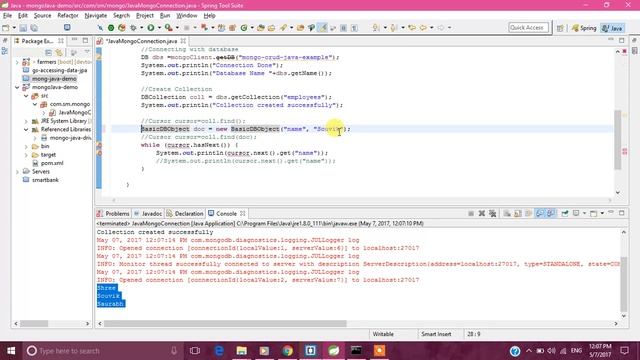The width and height of the screenshot is (640, 360).
Task: Switch to Spring perspective
Action: (x=584, y=28)
